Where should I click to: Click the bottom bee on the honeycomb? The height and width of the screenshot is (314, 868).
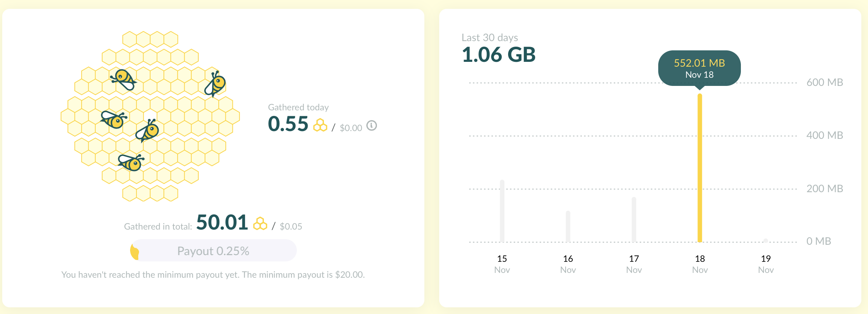pos(131,162)
